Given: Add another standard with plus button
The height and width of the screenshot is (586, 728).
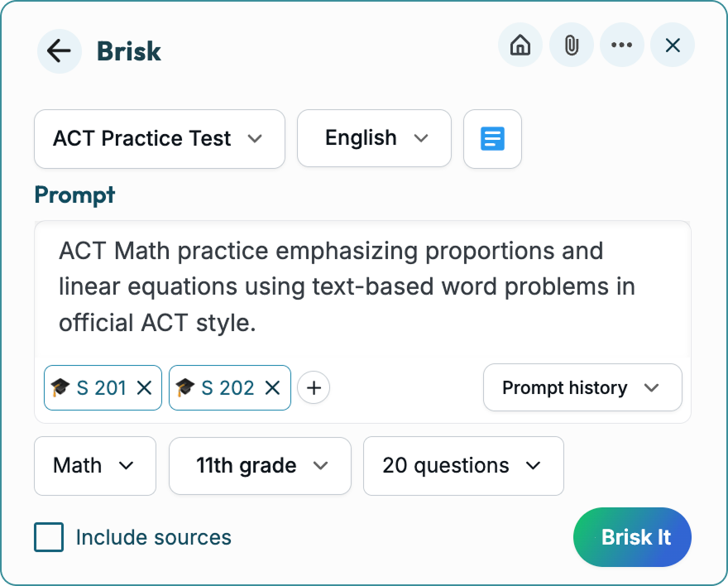Looking at the screenshot, I should tap(314, 387).
